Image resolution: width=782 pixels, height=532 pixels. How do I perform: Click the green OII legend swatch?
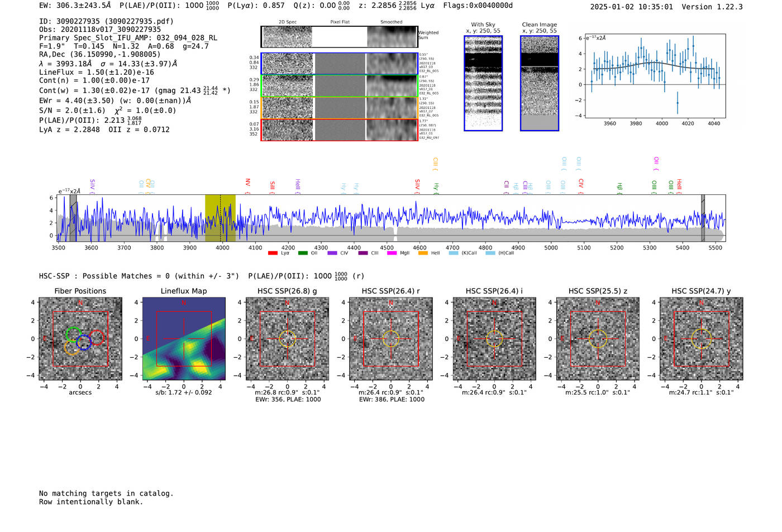click(303, 253)
